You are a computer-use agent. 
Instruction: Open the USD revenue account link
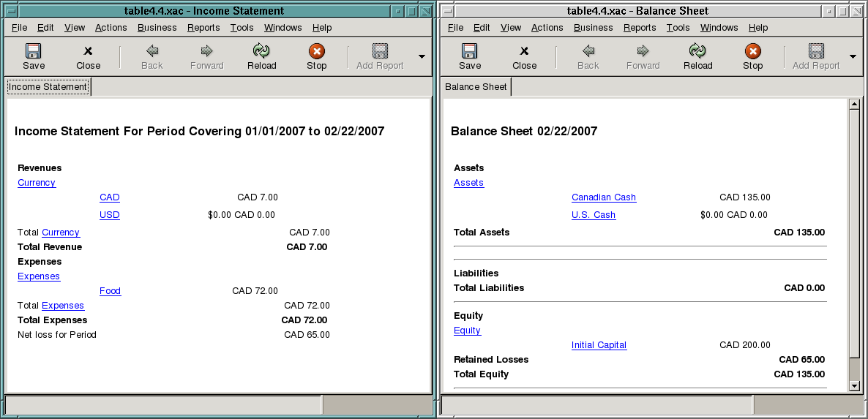tap(109, 215)
